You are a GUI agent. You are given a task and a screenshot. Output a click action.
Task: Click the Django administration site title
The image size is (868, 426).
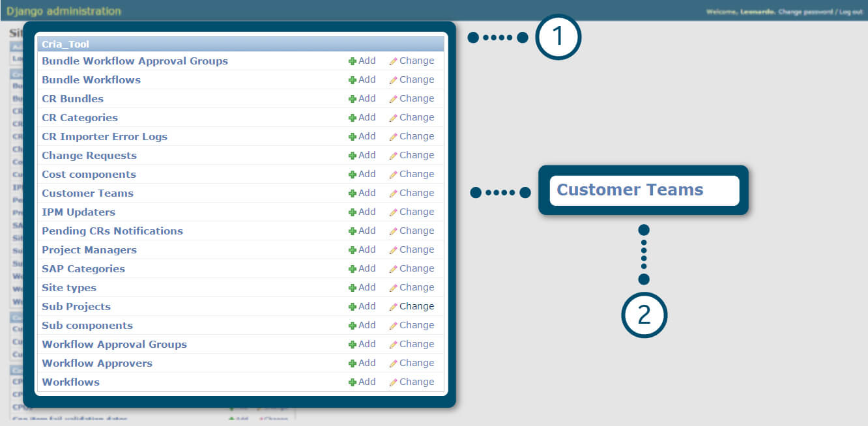point(63,11)
